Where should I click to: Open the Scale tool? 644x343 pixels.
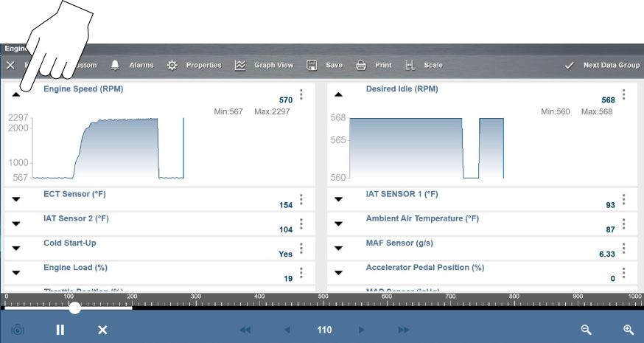click(410, 65)
